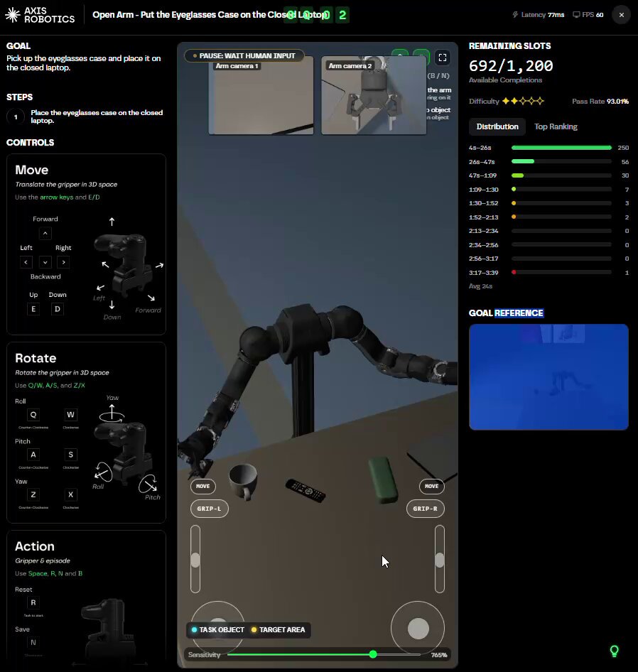Image resolution: width=638 pixels, height=672 pixels.
Task: Click the Sensitivity slider handle
Action: pyautogui.click(x=373, y=654)
